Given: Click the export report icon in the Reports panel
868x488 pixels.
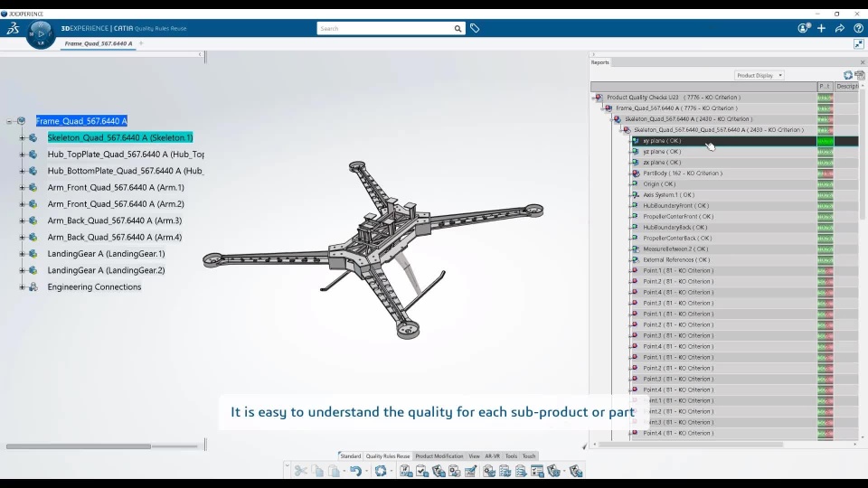Looking at the screenshot, I should coord(860,75).
